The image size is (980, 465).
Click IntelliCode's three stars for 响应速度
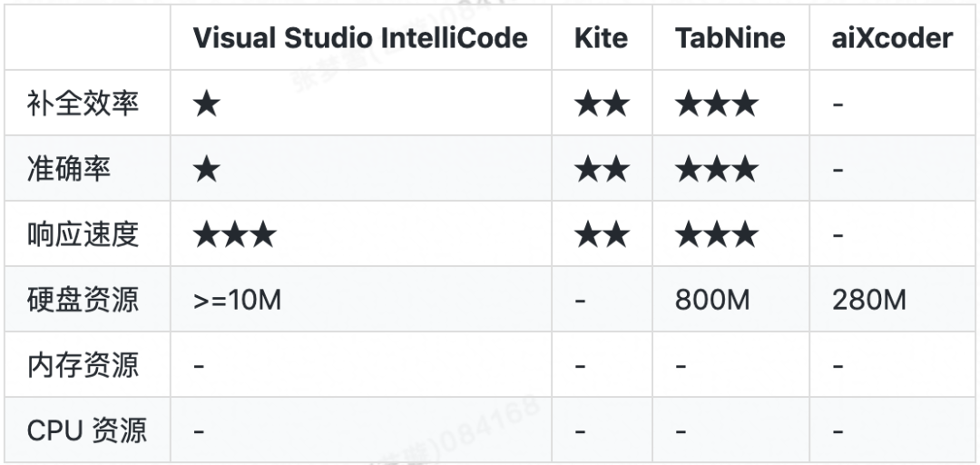tap(234, 234)
